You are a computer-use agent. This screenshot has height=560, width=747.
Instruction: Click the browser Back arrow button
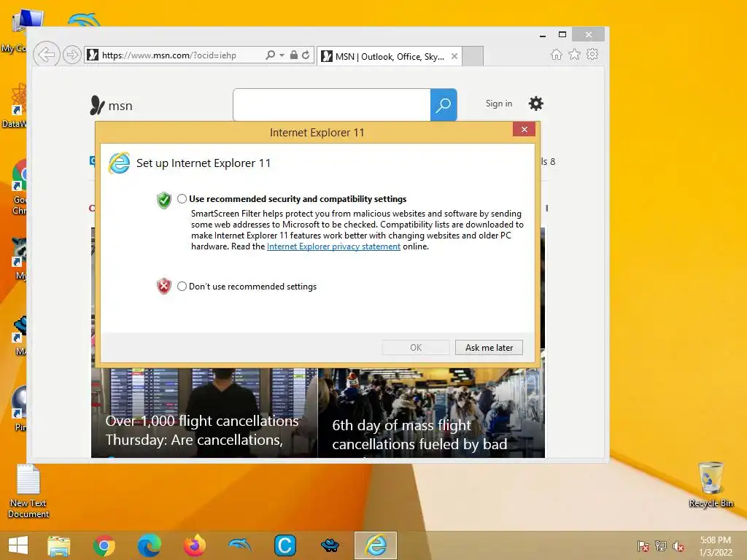[x=46, y=55]
